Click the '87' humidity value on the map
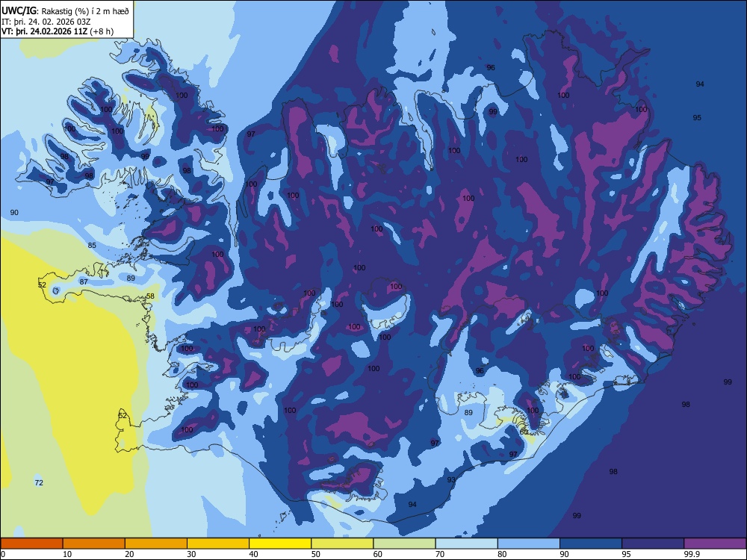747x560 pixels. pos(84,282)
